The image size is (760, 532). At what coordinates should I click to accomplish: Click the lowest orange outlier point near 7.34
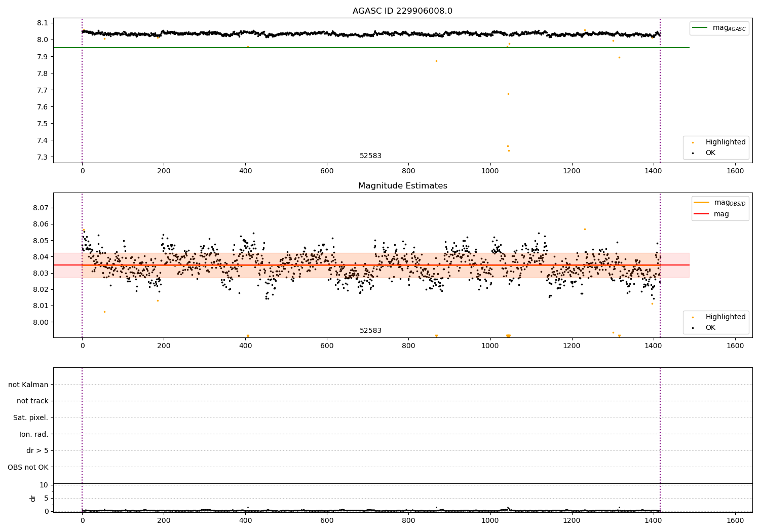click(509, 150)
